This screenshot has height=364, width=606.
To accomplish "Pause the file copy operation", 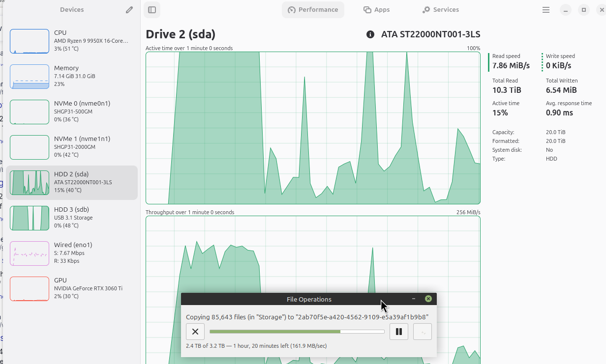I will click(399, 332).
